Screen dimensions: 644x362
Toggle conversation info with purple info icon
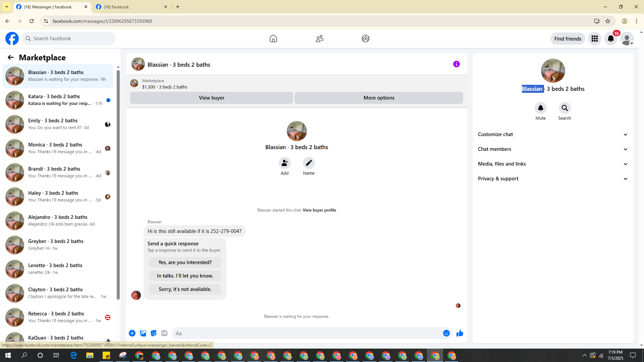[456, 64]
